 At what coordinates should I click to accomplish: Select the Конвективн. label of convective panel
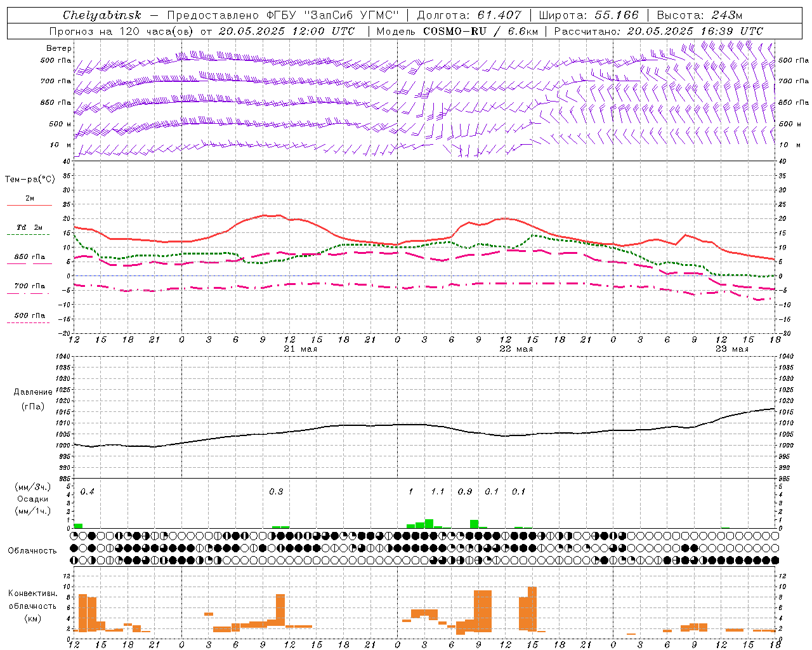click(33, 594)
